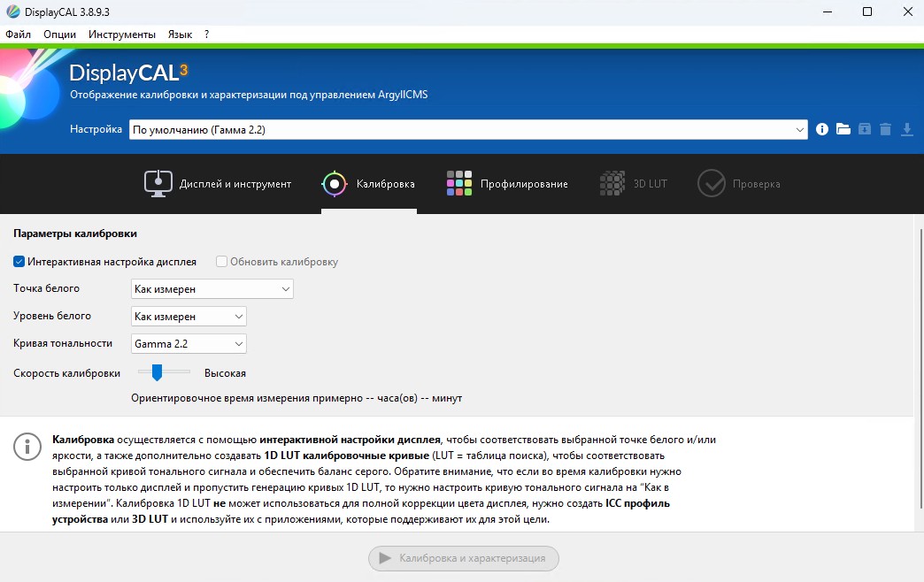Open the Инструменты menu
This screenshot has width=924, height=582.
point(122,34)
